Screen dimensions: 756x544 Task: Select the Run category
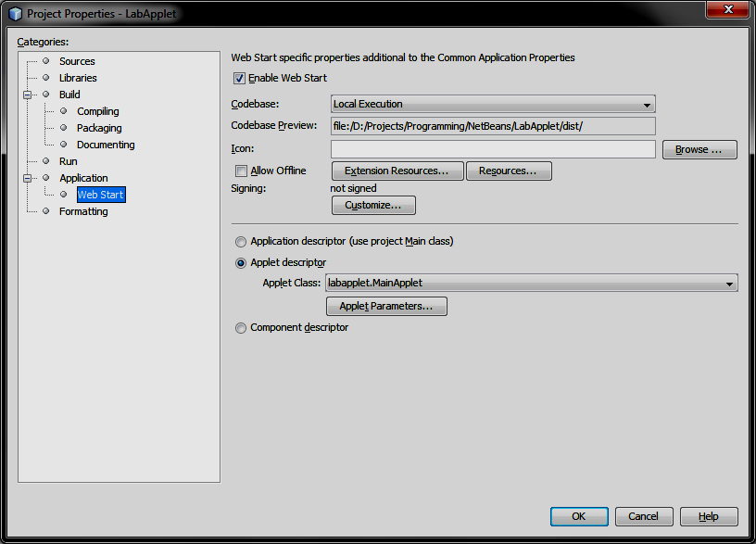[68, 161]
